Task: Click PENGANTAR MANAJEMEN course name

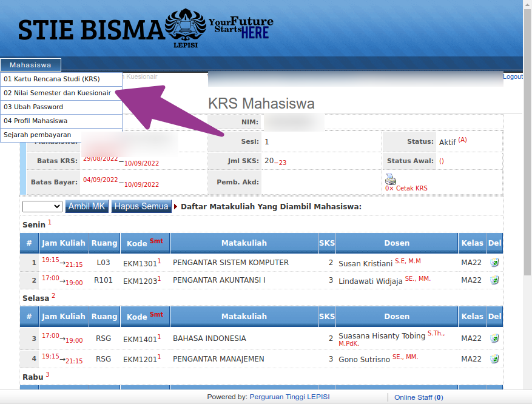Action: pyautogui.click(x=218, y=359)
